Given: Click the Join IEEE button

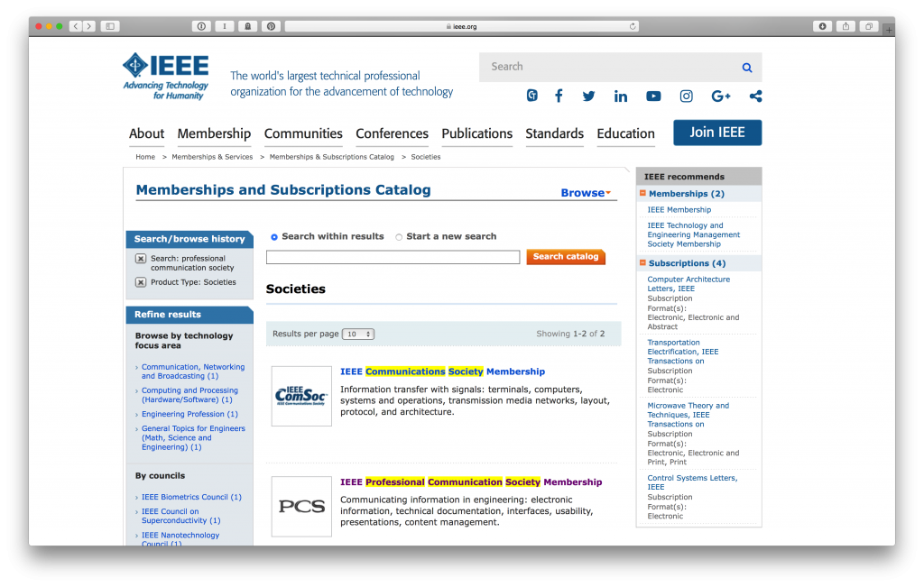Looking at the screenshot, I should pos(717,133).
